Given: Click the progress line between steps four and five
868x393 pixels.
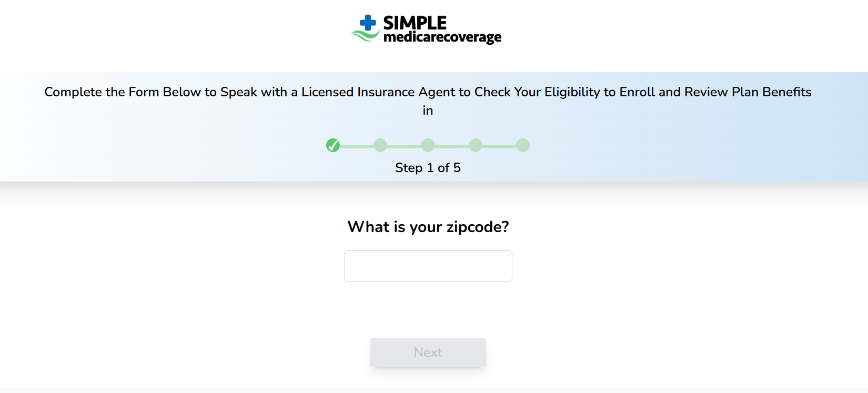Looking at the screenshot, I should click(x=499, y=146).
